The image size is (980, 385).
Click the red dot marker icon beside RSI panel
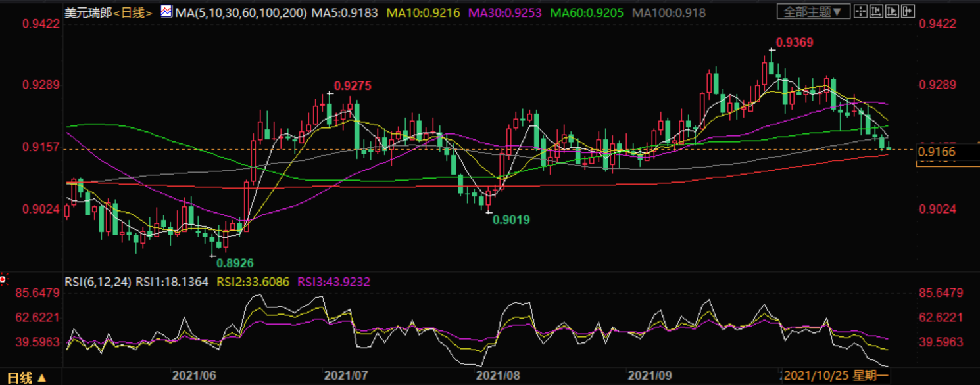(3, 280)
